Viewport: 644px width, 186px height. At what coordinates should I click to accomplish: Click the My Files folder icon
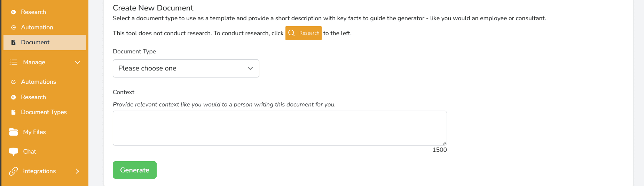pos(13,132)
